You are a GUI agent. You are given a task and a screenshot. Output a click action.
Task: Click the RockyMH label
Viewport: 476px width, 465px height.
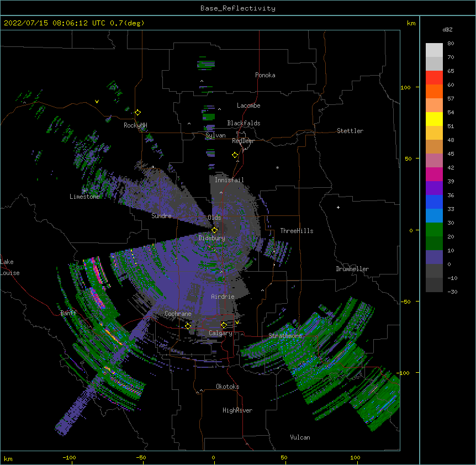tap(135, 125)
